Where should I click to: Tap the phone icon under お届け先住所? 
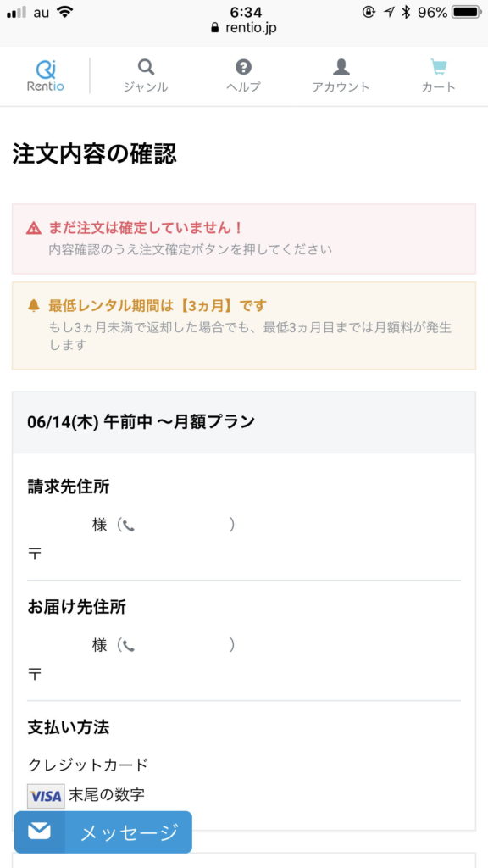pyautogui.click(x=129, y=645)
